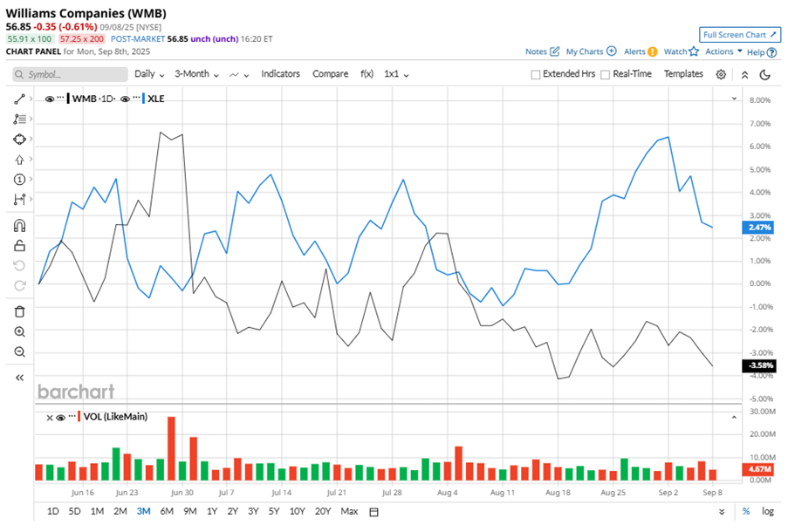Image resolution: width=788 pixels, height=532 pixels.
Task: Expand the bottom double-chevron options
Action: point(722,512)
